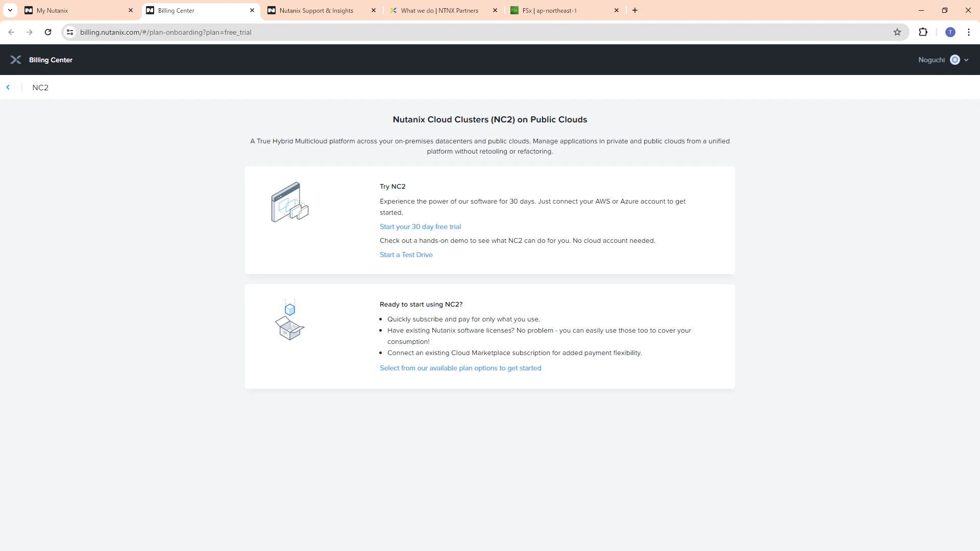Click the Billing Center header title

point(51,60)
